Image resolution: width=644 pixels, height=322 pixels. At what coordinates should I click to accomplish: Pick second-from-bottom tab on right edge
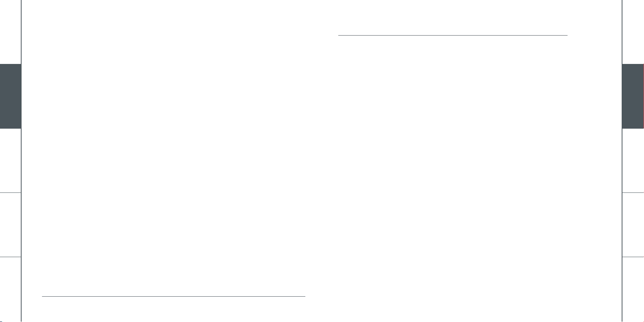[633, 225]
